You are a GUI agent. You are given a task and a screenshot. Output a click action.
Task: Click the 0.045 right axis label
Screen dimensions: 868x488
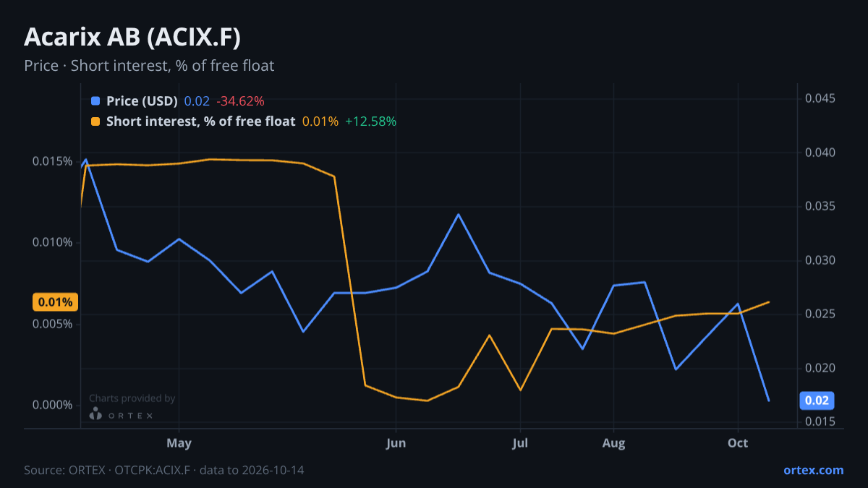point(820,98)
